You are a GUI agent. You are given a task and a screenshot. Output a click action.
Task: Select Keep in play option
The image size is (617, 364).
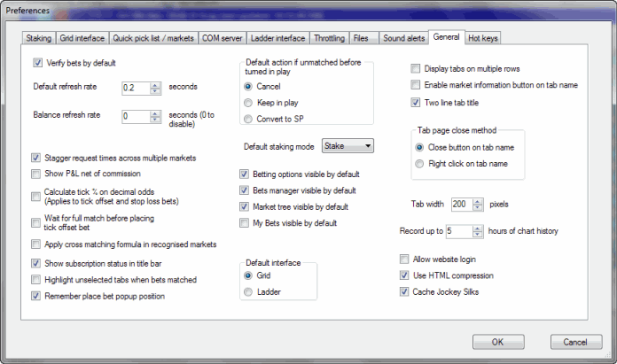(x=247, y=104)
